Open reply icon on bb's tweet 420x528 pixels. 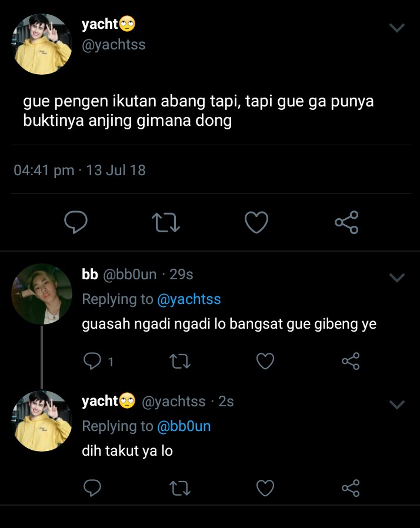point(92,361)
